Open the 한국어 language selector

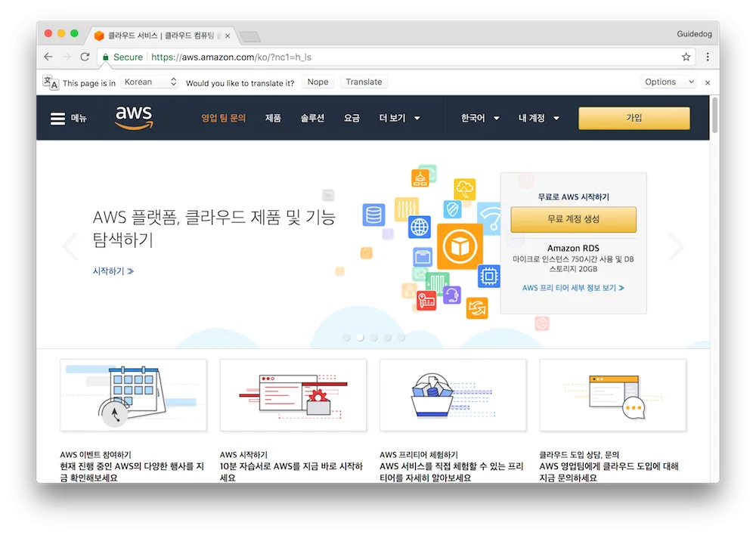480,118
